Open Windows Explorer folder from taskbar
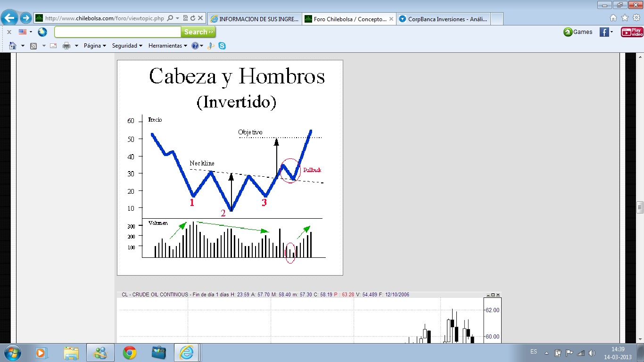 71,353
